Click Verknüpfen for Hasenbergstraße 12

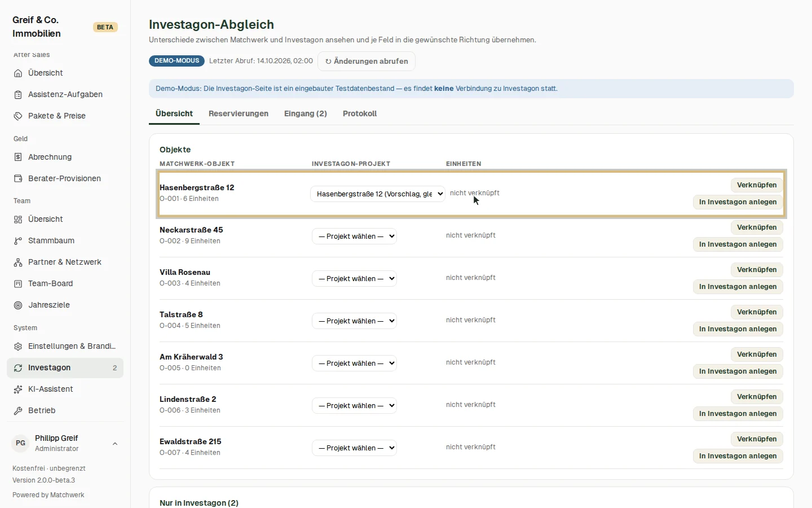[757, 185]
